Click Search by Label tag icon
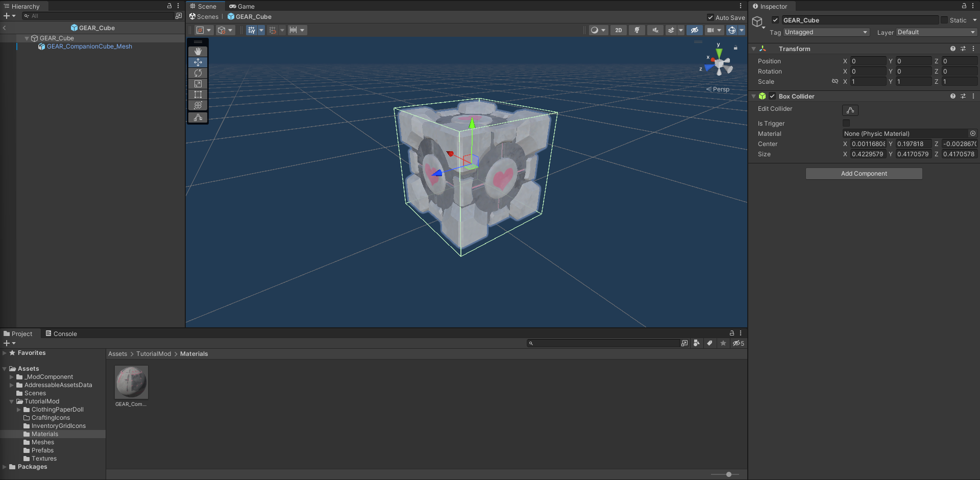 click(709, 343)
